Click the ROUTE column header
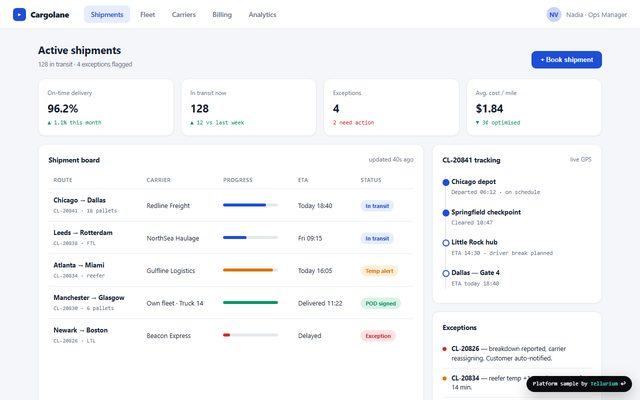This screenshot has height=400, width=640. coord(63,180)
